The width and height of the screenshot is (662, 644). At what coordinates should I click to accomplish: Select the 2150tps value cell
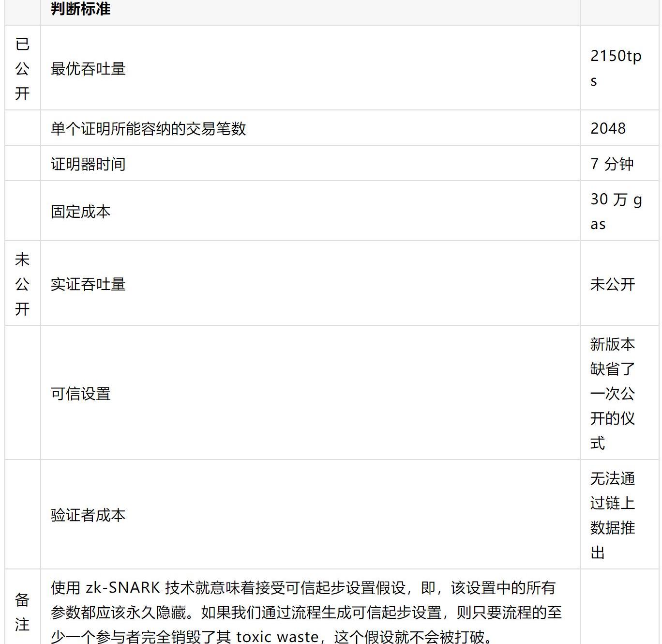click(x=615, y=68)
